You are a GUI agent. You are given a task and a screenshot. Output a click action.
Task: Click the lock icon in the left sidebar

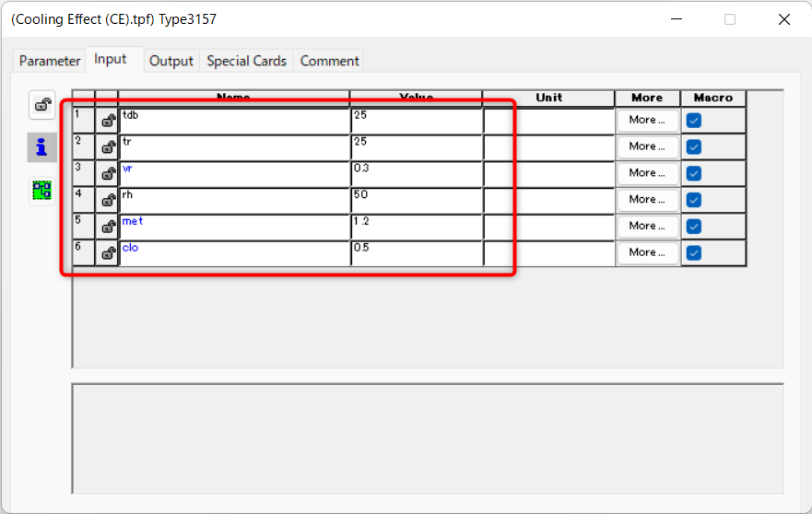(x=42, y=105)
